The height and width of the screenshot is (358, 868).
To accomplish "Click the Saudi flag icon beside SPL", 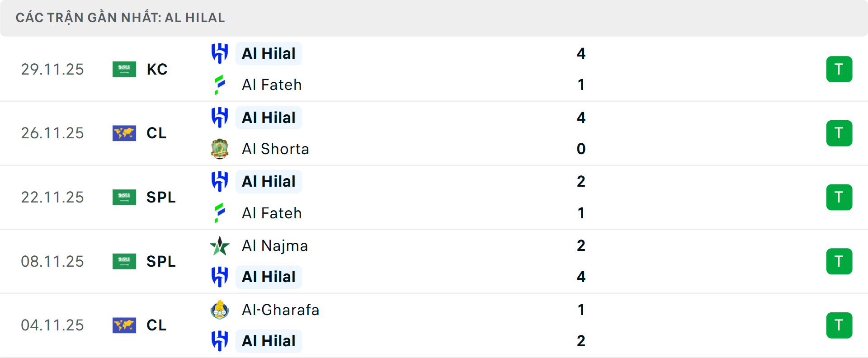I will 124,198.
